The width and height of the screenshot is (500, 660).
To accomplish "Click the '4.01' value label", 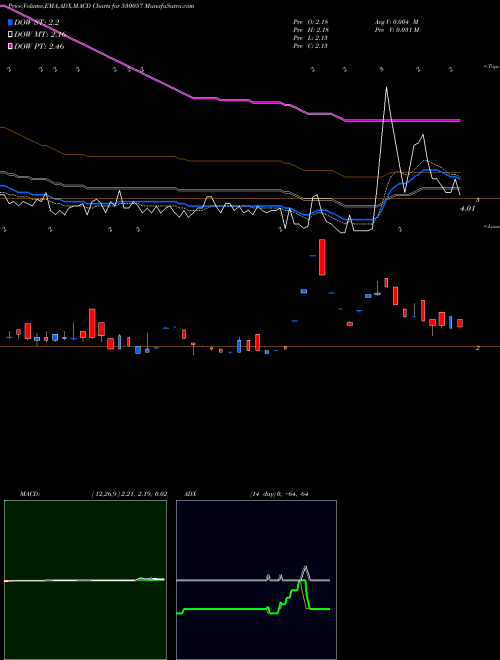I will 468,208.
